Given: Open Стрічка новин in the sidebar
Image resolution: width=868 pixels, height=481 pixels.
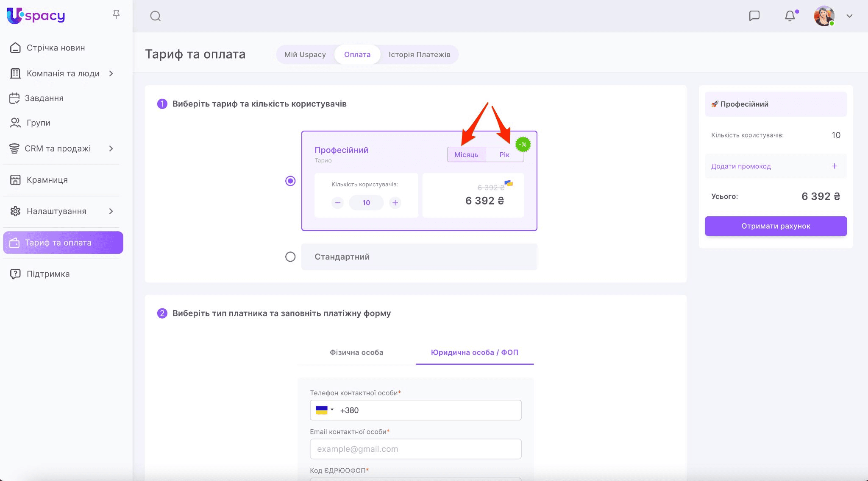Looking at the screenshot, I should [x=56, y=48].
